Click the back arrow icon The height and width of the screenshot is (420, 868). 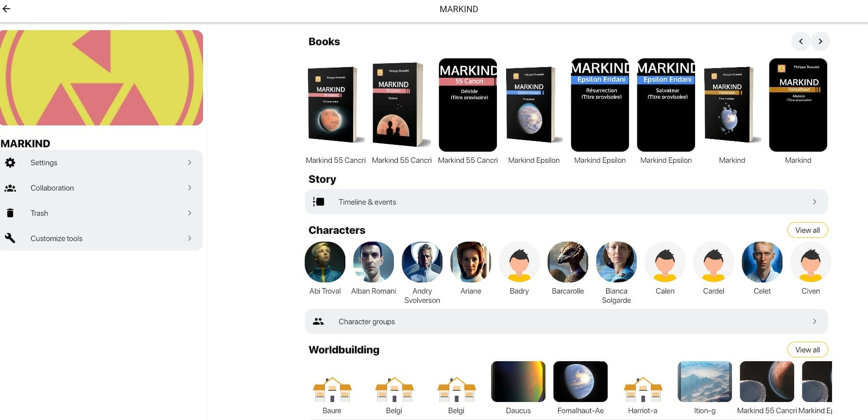point(6,9)
